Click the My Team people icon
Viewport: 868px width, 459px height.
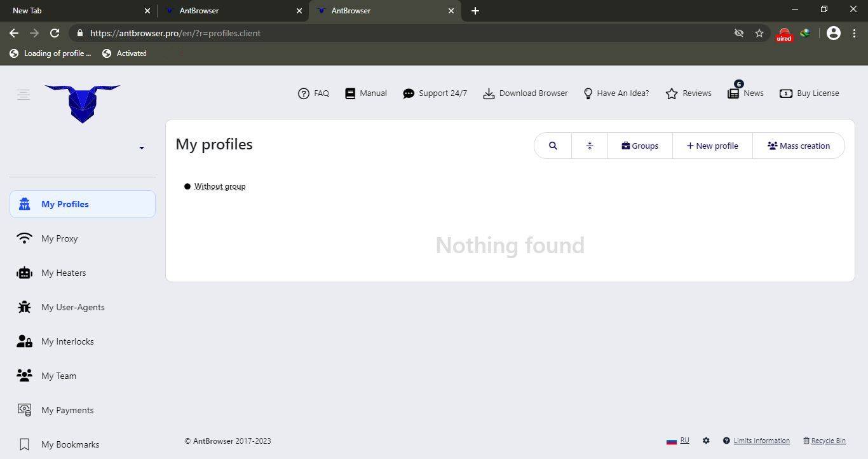pyautogui.click(x=24, y=376)
